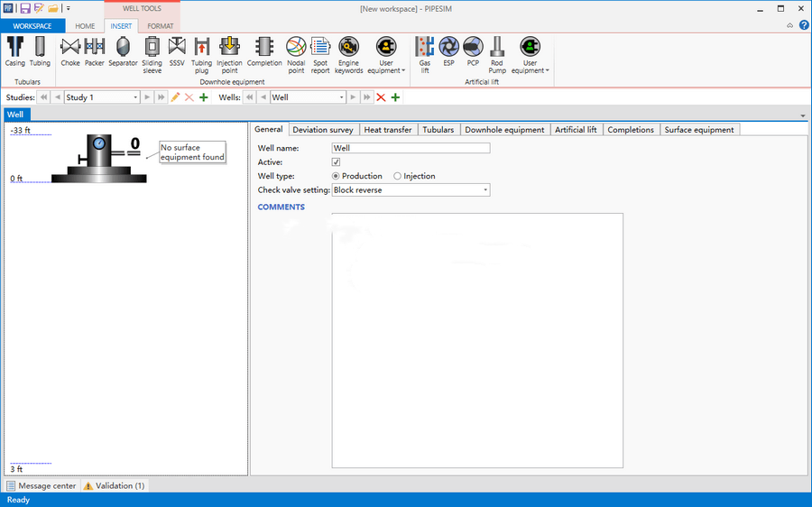
Task: Click the Well name input field
Action: tap(411, 148)
